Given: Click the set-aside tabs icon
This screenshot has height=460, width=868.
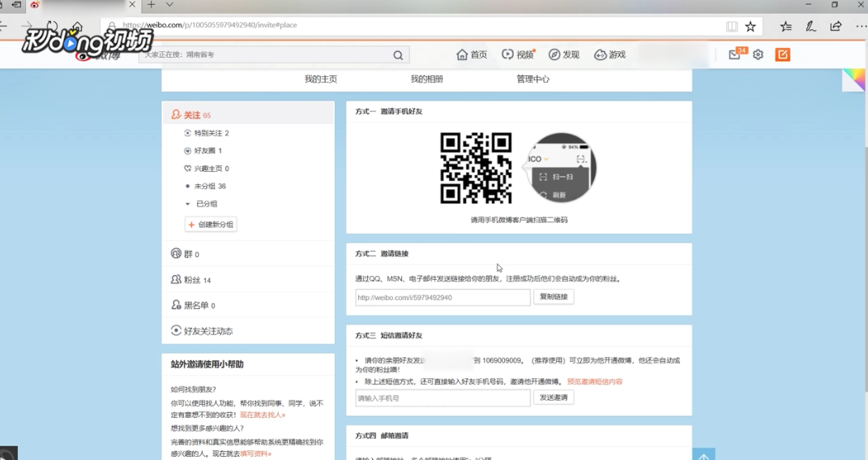Looking at the screenshot, I should click(16, 5).
